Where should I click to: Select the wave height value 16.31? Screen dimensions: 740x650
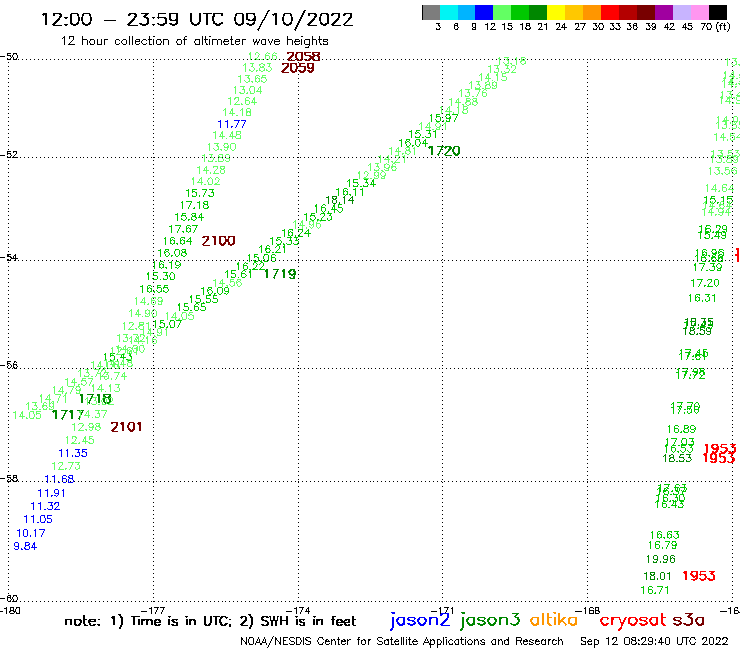(x=702, y=298)
